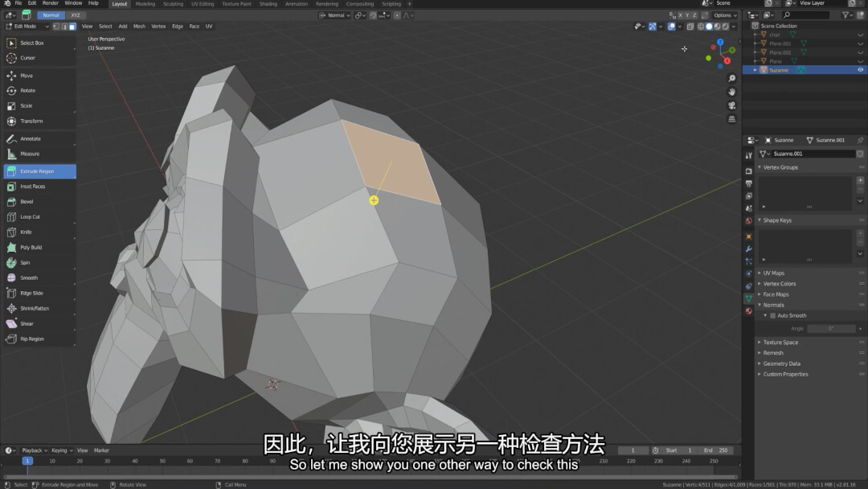This screenshot has height=489, width=868.
Task: Toggle X-ray display in viewport header
Action: [x=690, y=26]
